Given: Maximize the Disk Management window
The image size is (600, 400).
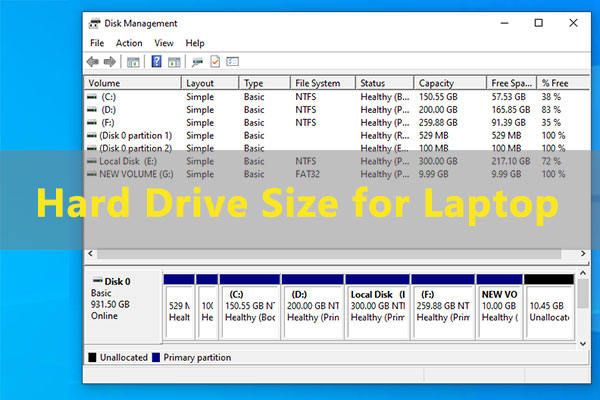Looking at the screenshot, I should point(538,23).
